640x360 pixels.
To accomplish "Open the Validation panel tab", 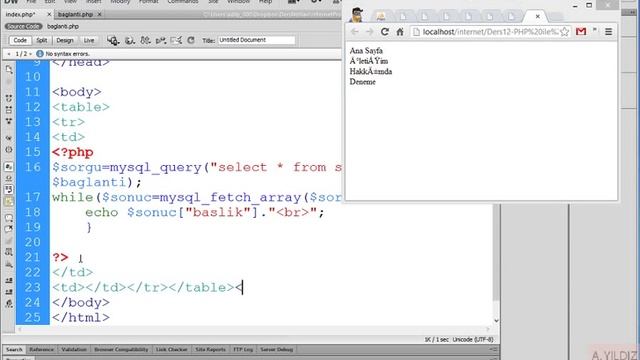I will point(74,349).
